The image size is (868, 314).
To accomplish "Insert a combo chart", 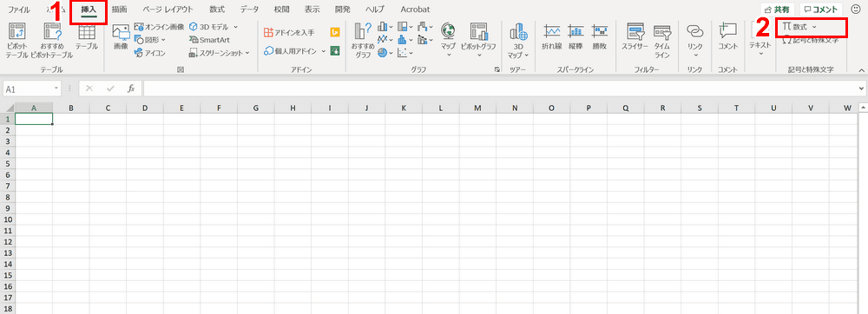I will pyautogui.click(x=425, y=40).
